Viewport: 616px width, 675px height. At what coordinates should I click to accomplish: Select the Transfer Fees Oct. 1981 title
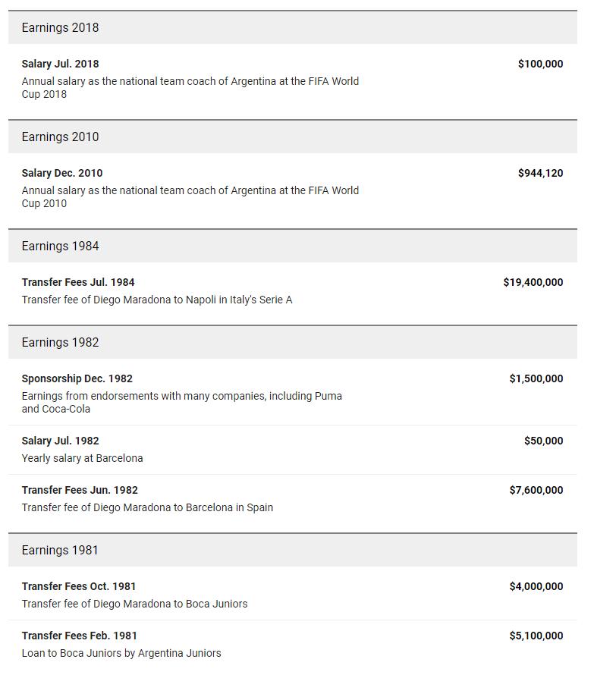(x=79, y=586)
